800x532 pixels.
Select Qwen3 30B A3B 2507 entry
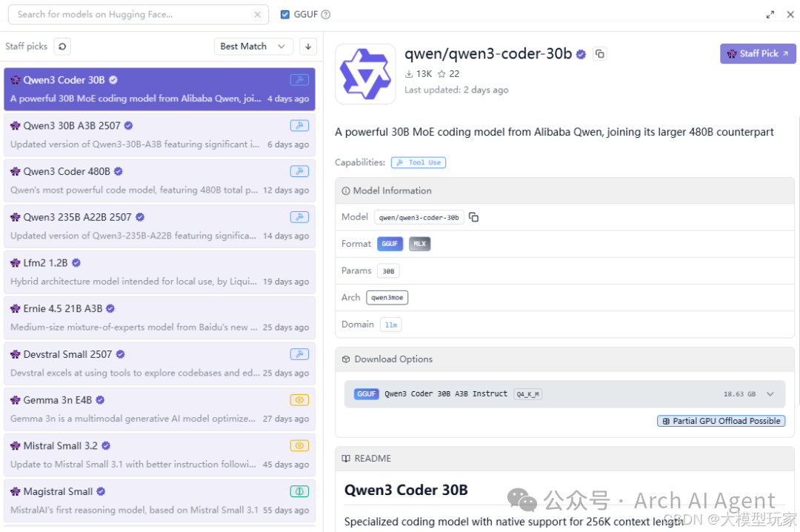(x=159, y=135)
